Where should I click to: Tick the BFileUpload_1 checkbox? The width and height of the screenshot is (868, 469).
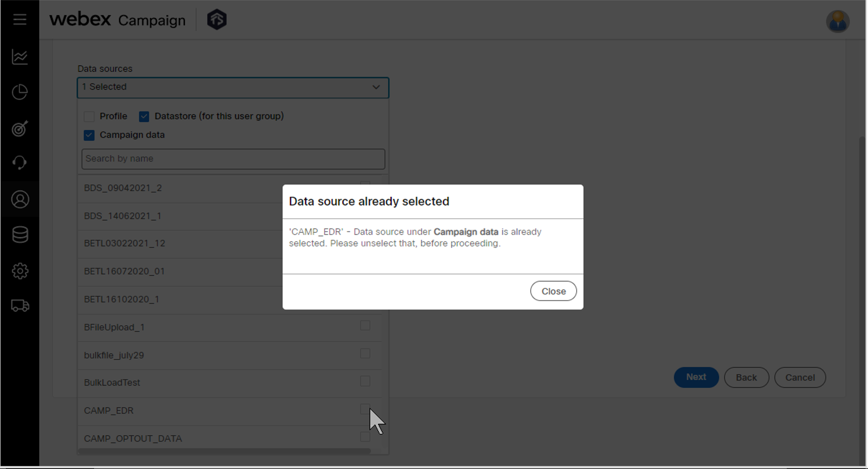click(x=365, y=326)
